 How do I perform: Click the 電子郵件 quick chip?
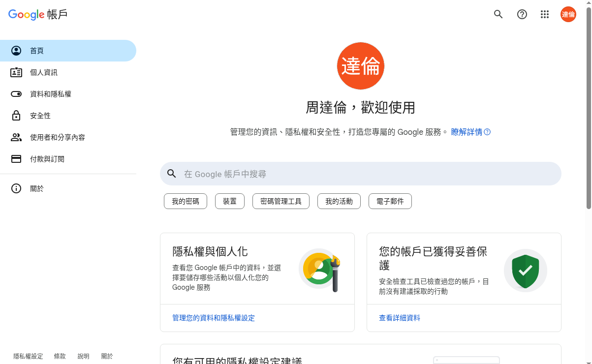390,201
